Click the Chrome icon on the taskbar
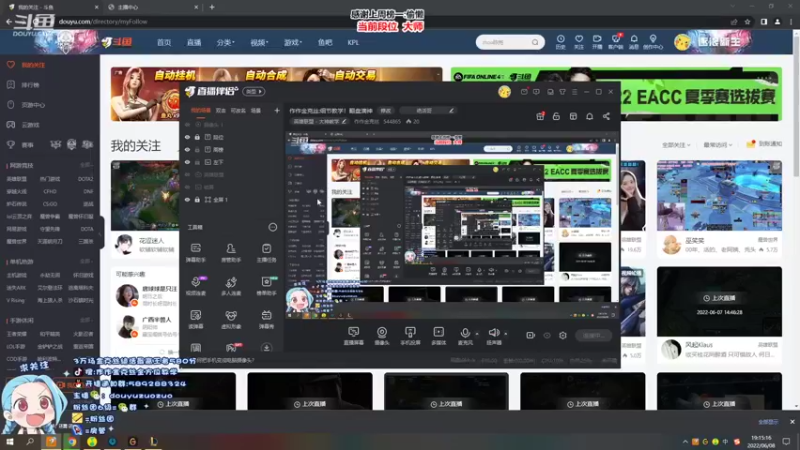Screen dimensions: 800x450 tap(72, 441)
